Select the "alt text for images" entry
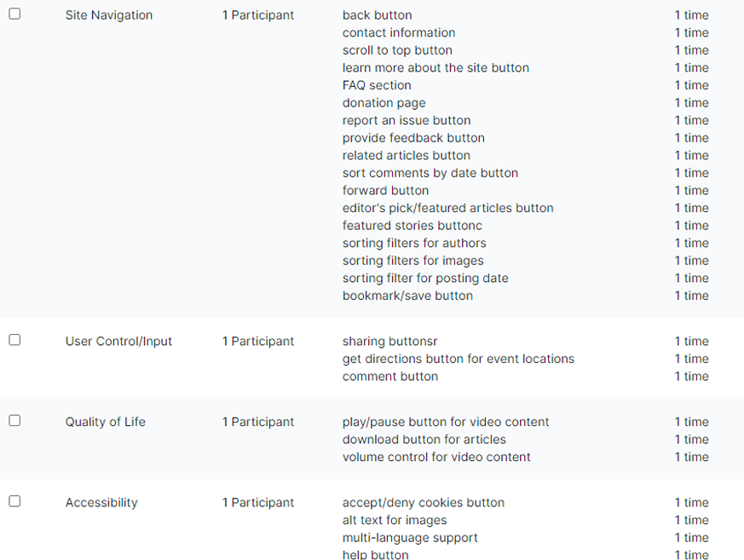Viewport: 744px width, 560px height. (395, 520)
